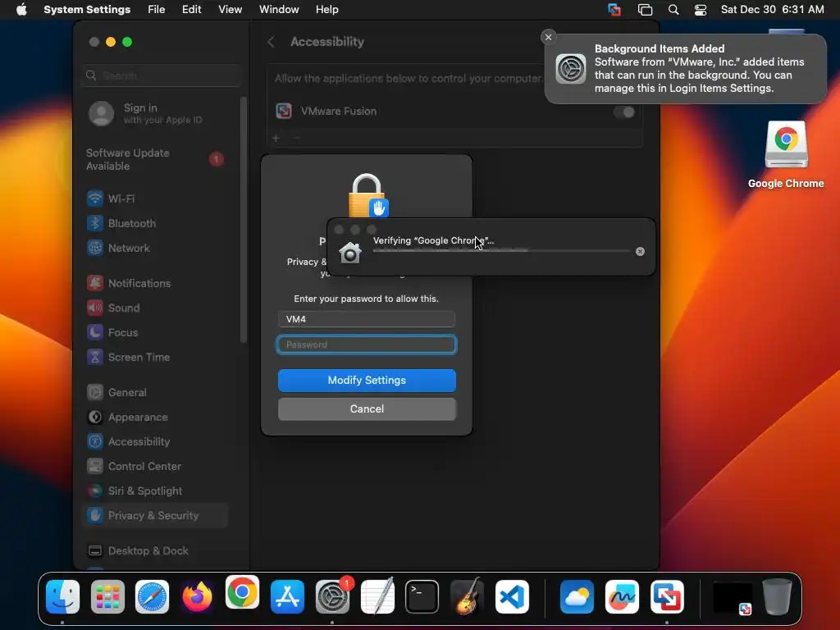840x630 pixels.
Task: Open Control Center in menu bar
Action: click(701, 10)
